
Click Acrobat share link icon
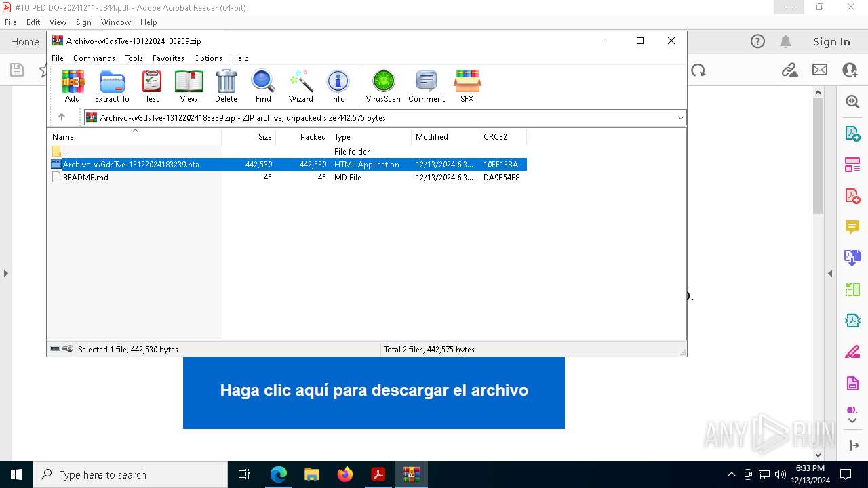(x=789, y=70)
